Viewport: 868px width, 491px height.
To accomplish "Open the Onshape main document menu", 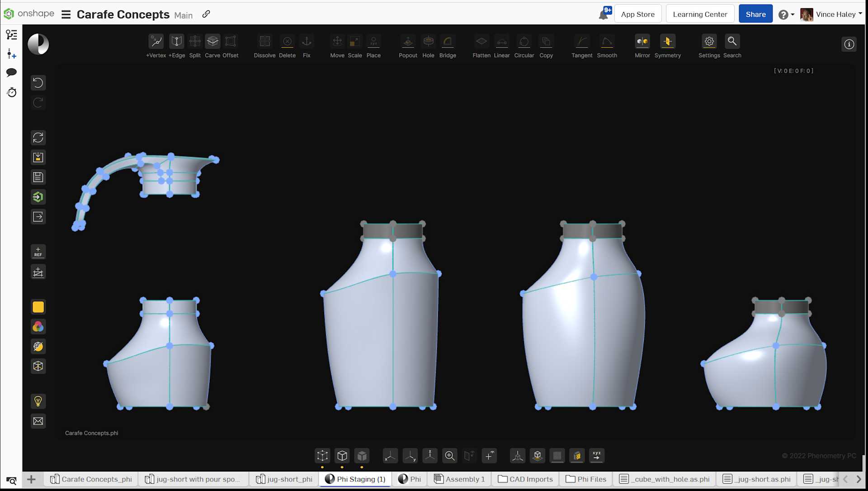I will [66, 14].
